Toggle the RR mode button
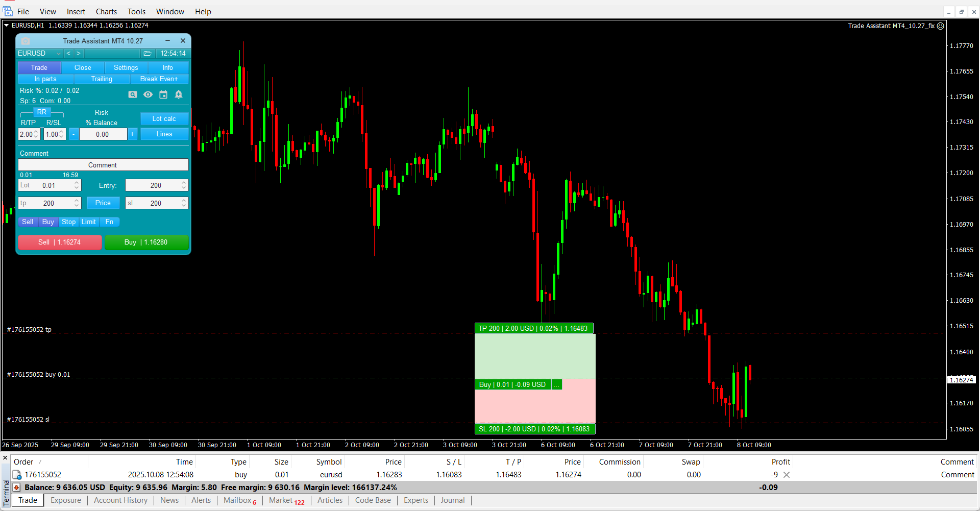The image size is (980, 511). tap(42, 112)
